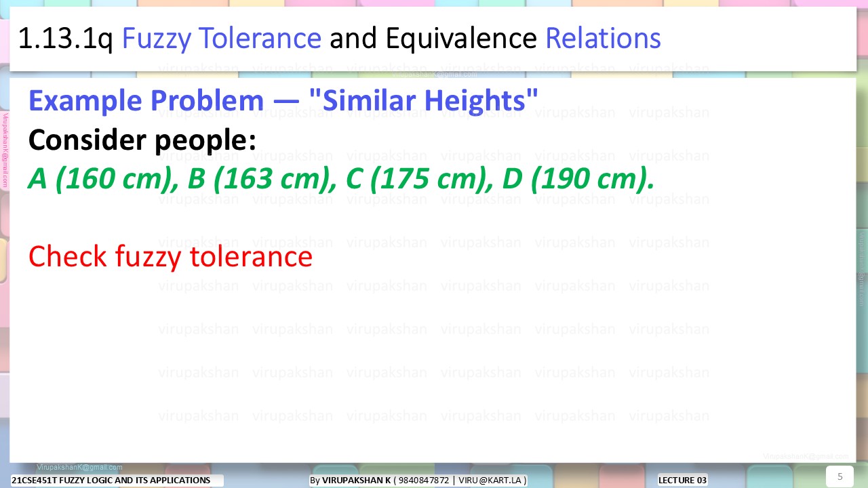The height and width of the screenshot is (488, 868).
Task: Click the slide number 5 box
Action: pyautogui.click(x=840, y=476)
